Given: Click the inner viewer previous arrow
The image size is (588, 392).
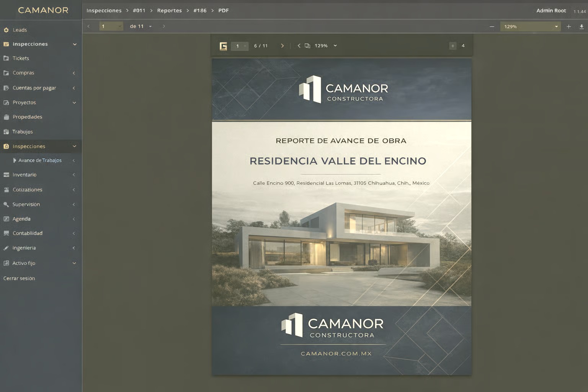Looking at the screenshot, I should pos(299,46).
